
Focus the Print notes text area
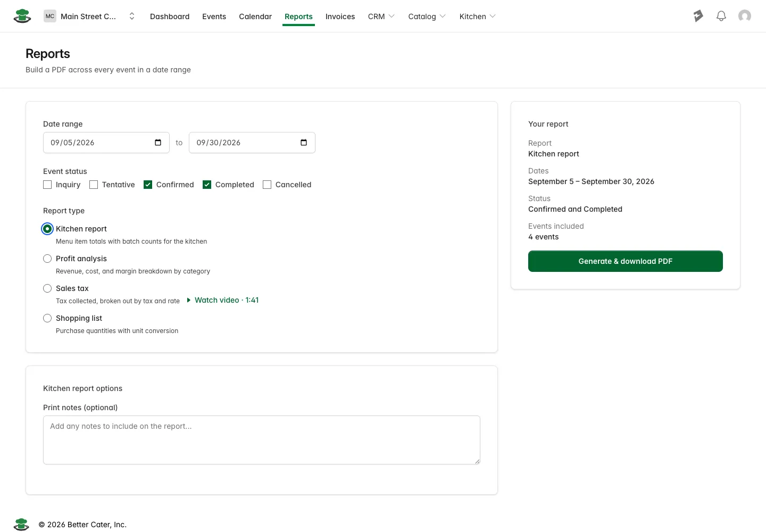pos(262,440)
